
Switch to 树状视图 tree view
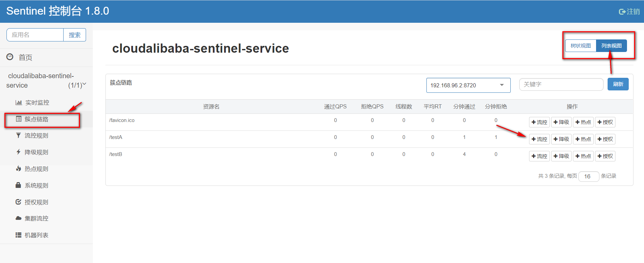click(x=580, y=46)
